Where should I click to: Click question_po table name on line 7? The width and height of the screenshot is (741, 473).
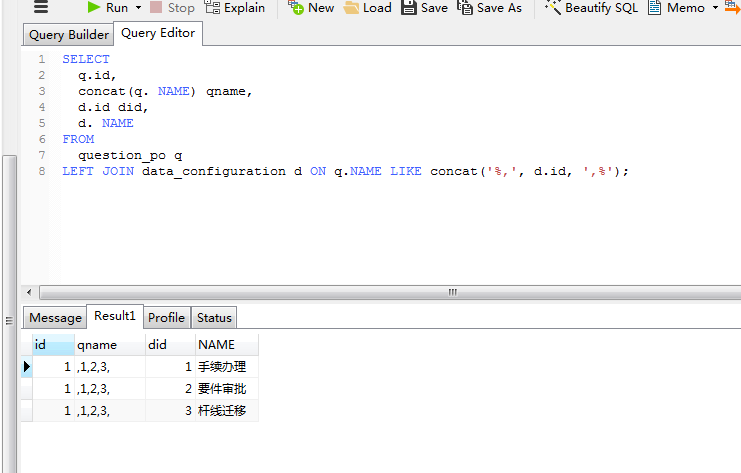pos(122,155)
